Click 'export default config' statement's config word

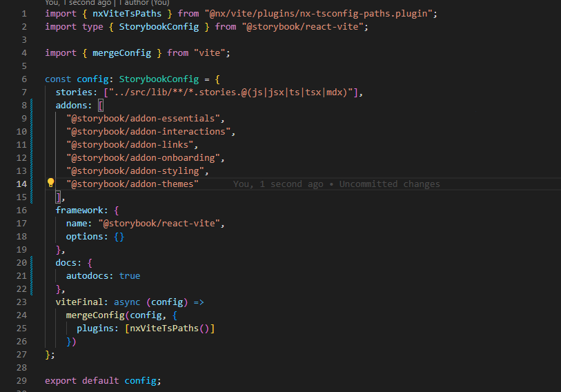click(140, 381)
